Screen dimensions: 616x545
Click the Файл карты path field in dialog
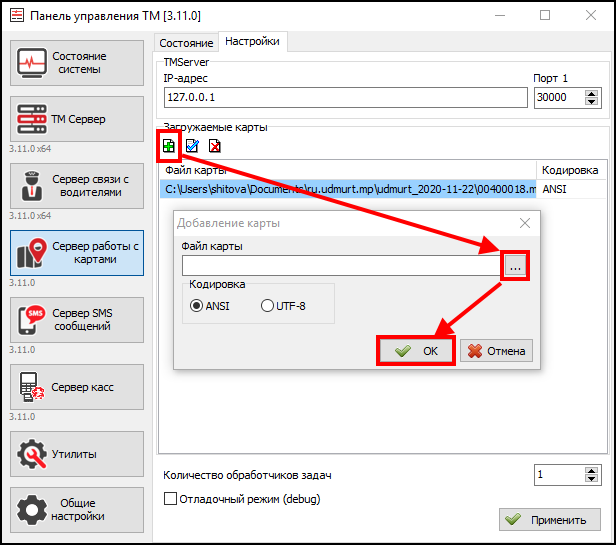(341, 266)
